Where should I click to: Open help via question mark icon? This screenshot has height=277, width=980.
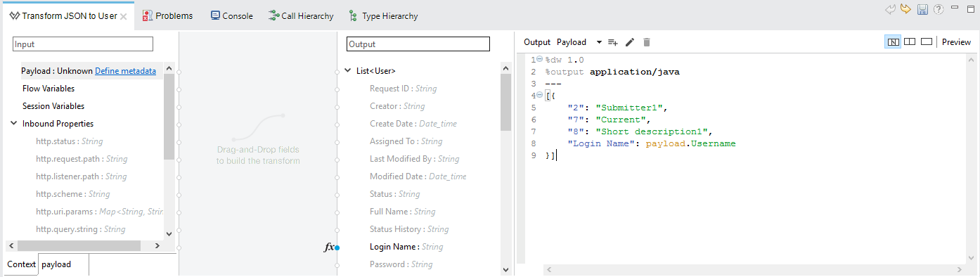[x=938, y=9]
